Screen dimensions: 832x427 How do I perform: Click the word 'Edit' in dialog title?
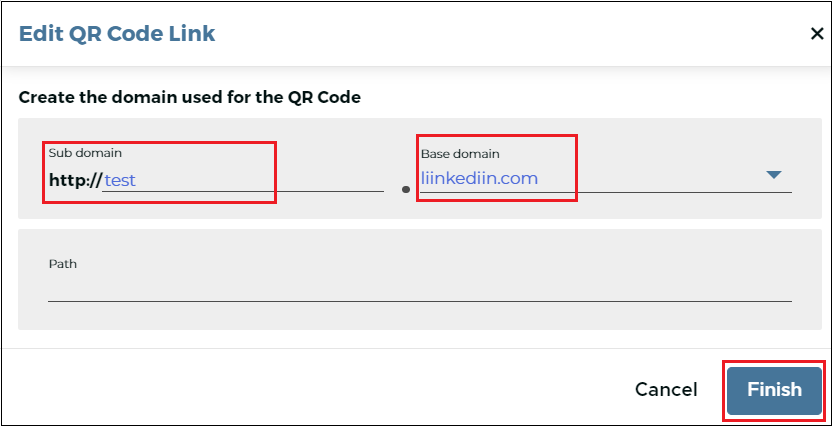point(38,33)
